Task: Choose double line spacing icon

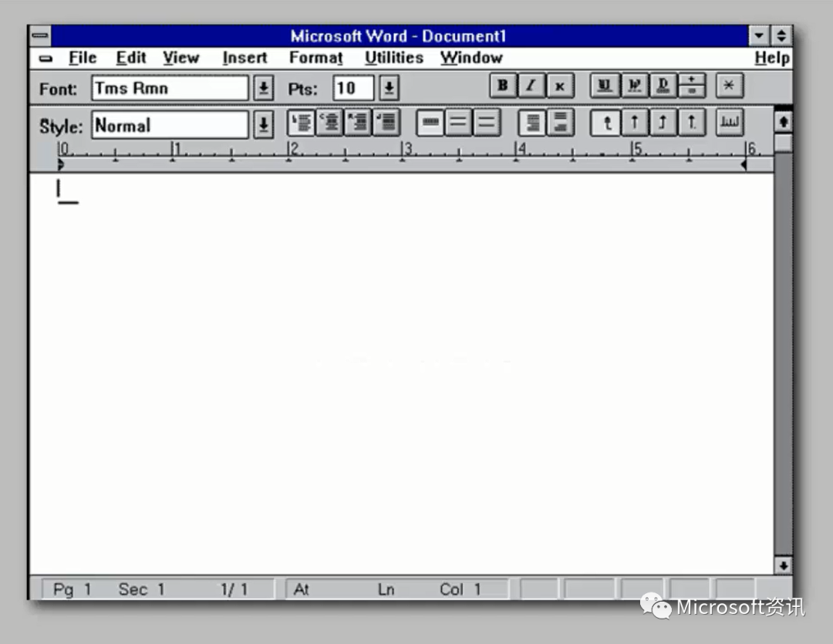Action: coord(486,123)
